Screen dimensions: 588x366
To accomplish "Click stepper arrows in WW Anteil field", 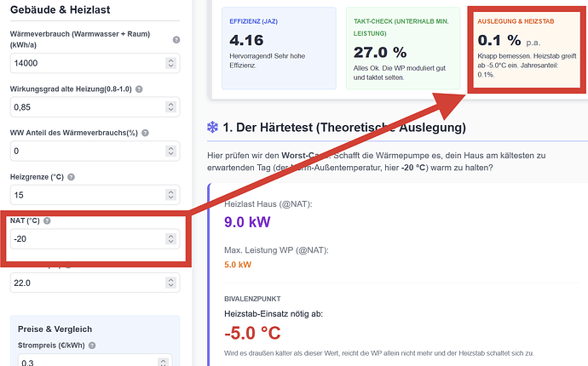I will pos(170,151).
